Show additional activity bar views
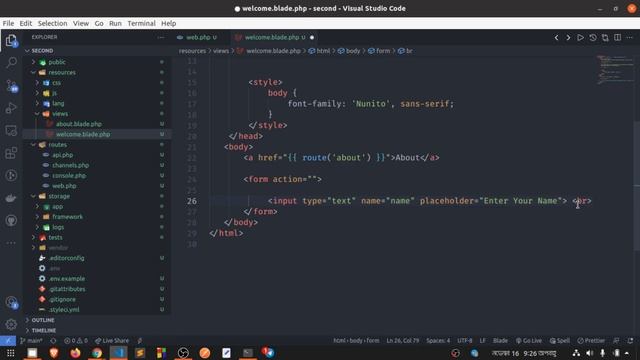The height and width of the screenshot is (360, 640). coord(11,243)
